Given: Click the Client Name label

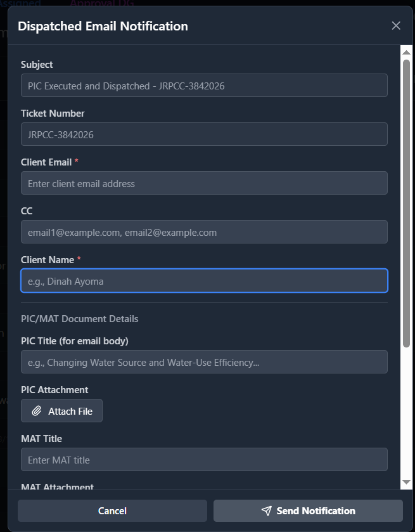Looking at the screenshot, I should (48, 260).
